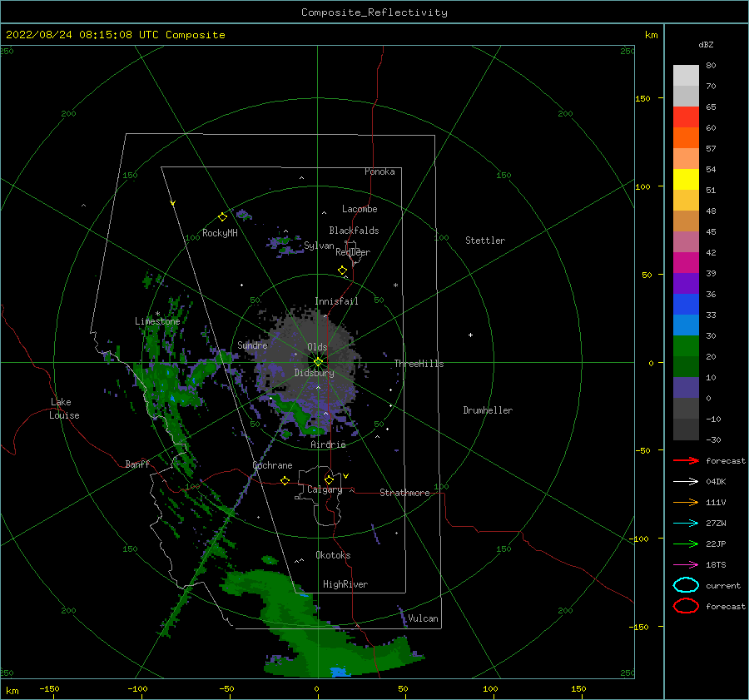The image size is (749, 700).
Task: Click the Ponoka city label
Action: coord(379,171)
